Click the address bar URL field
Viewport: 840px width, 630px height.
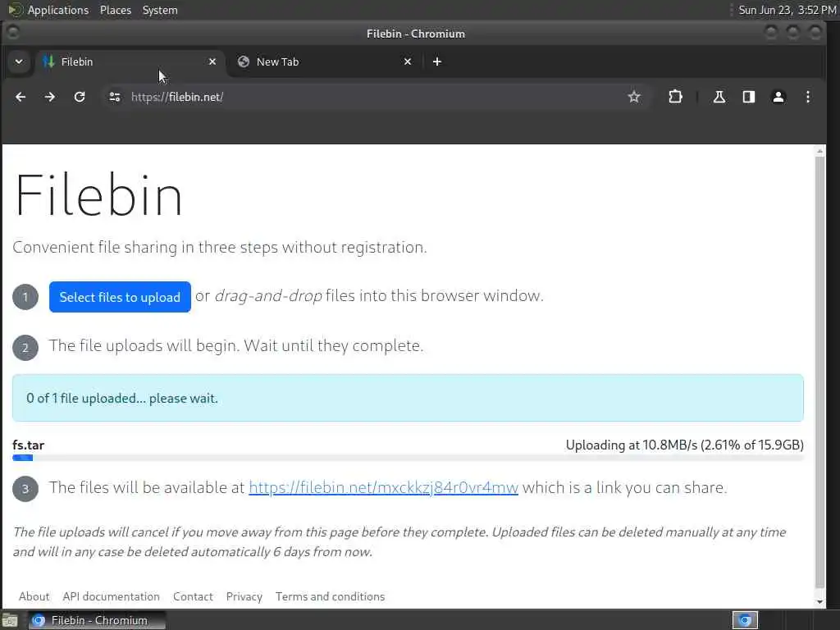375,97
